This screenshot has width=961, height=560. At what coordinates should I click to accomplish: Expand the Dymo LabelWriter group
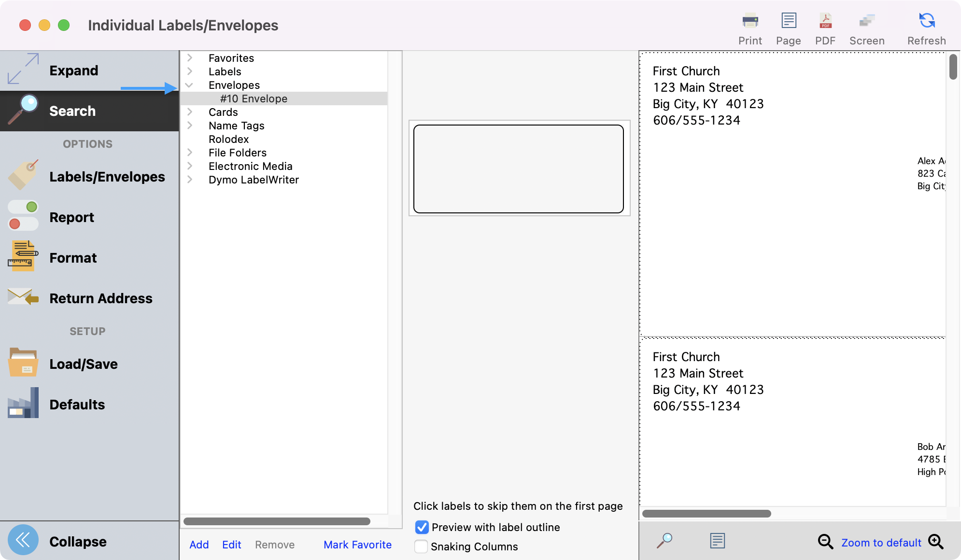(x=189, y=180)
